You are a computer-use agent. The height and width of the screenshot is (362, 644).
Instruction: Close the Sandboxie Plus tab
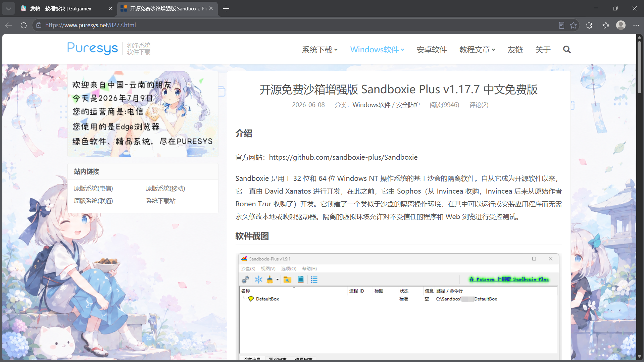pyautogui.click(x=211, y=8)
